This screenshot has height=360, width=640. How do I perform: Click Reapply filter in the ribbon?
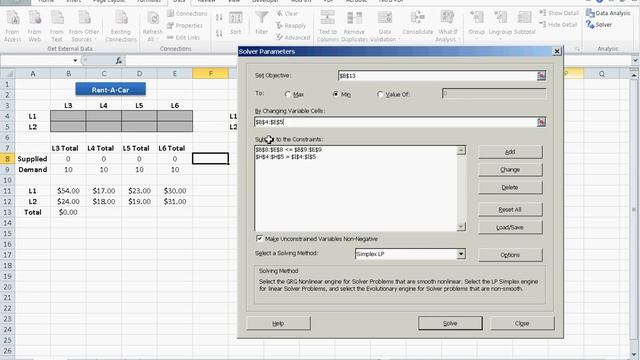[291, 25]
